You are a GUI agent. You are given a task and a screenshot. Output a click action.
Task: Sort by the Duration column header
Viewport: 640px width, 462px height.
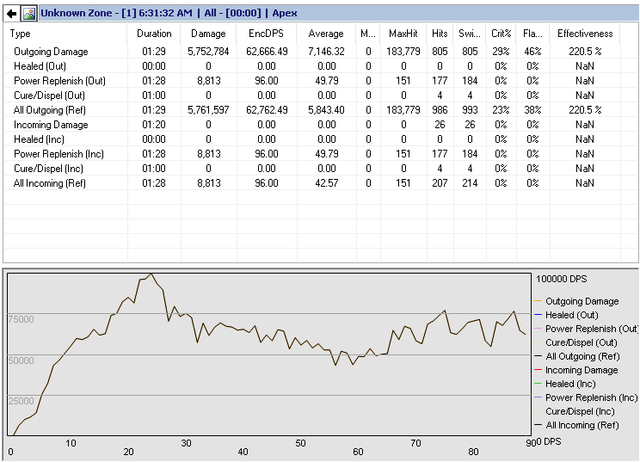click(154, 33)
